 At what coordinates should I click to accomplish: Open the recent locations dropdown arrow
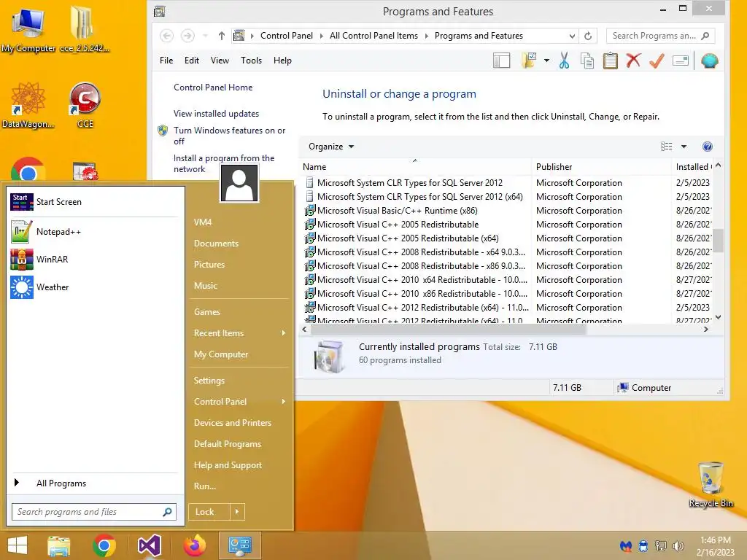click(x=205, y=36)
